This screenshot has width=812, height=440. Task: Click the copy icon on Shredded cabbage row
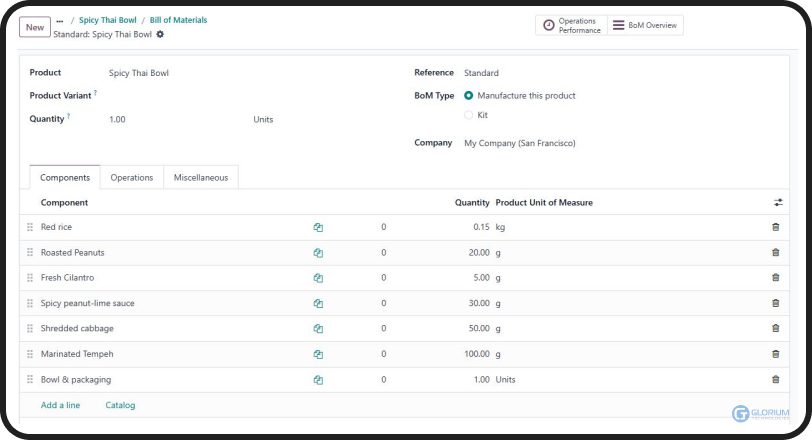click(318, 329)
